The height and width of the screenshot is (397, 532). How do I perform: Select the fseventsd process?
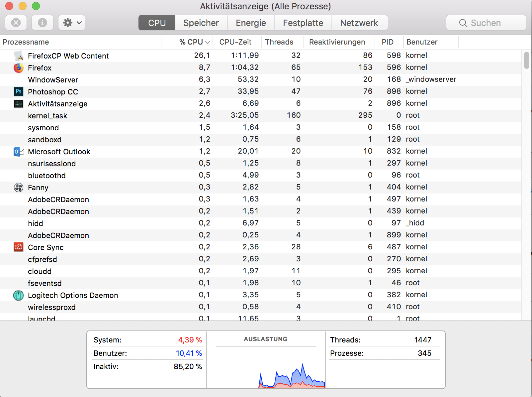[x=261, y=283]
